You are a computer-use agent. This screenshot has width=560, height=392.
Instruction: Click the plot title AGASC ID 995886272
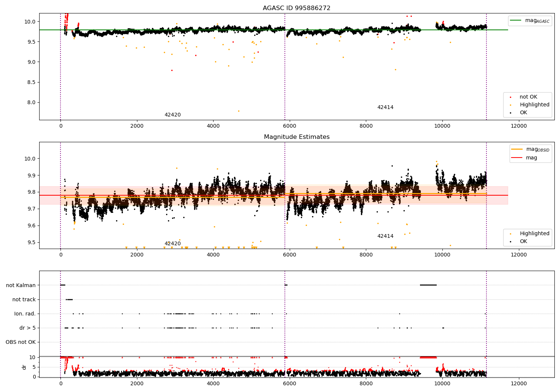coord(296,8)
